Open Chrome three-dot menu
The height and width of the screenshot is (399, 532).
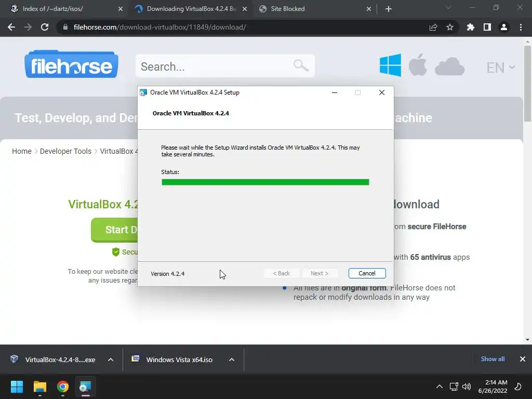(x=521, y=27)
